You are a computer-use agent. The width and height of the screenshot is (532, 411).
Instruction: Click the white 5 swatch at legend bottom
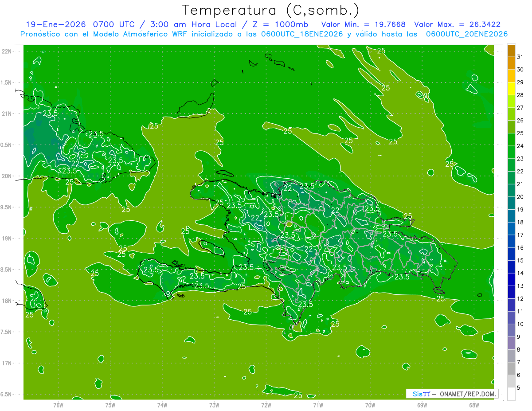pyautogui.click(x=511, y=394)
